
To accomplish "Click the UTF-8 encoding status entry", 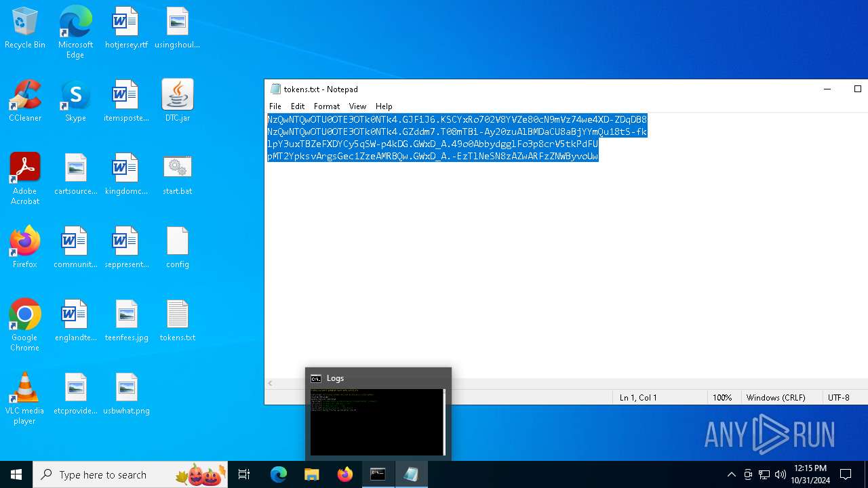I will 839,398.
